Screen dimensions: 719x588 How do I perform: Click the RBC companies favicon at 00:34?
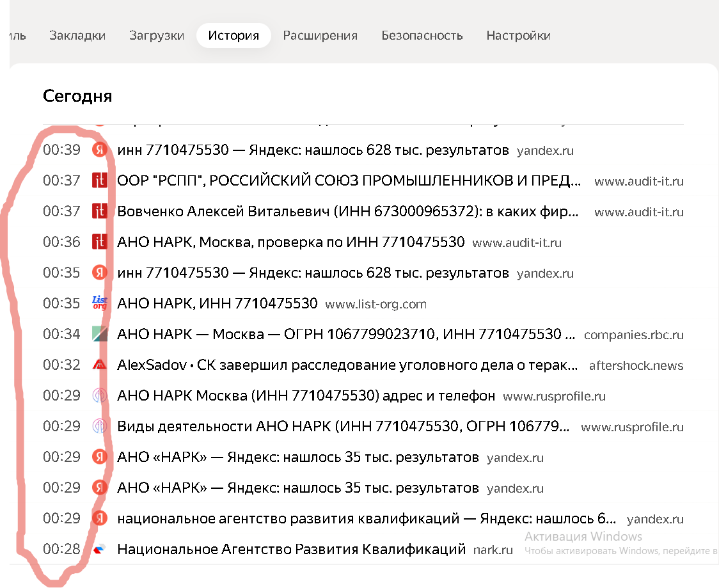[99, 334]
